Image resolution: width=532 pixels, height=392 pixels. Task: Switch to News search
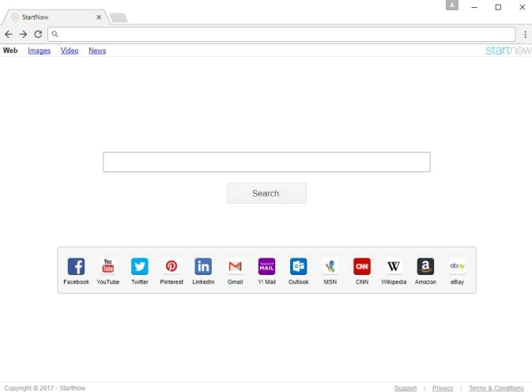97,51
